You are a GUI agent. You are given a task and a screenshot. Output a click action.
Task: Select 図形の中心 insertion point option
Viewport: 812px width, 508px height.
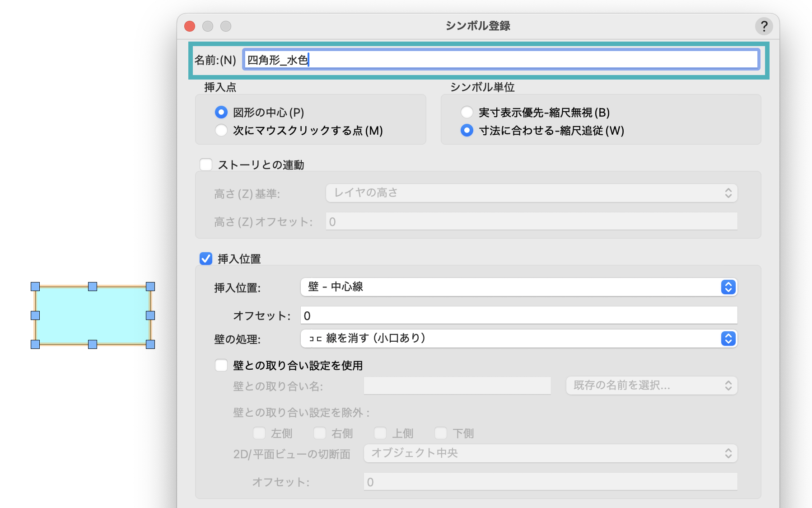click(221, 112)
